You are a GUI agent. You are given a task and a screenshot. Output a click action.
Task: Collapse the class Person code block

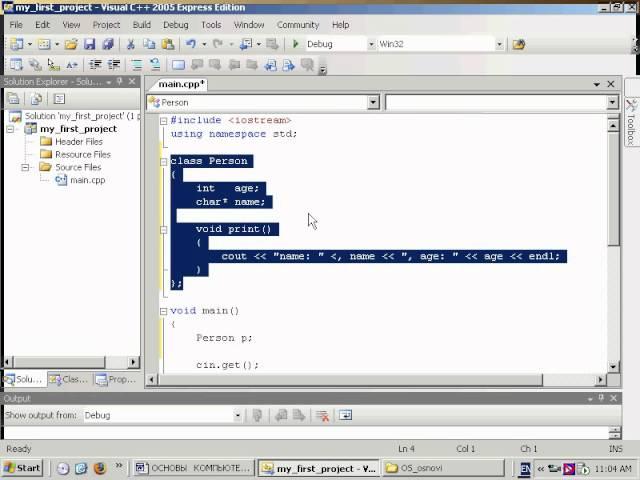coord(164,162)
